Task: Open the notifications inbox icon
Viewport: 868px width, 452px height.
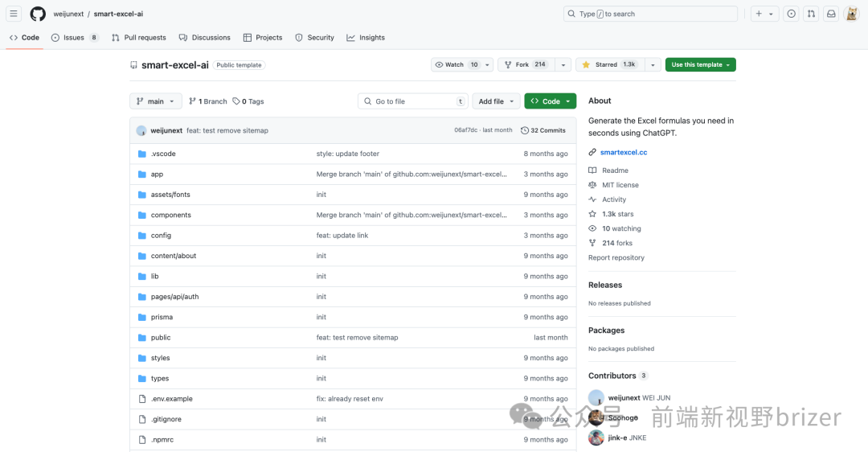Action: pos(831,14)
